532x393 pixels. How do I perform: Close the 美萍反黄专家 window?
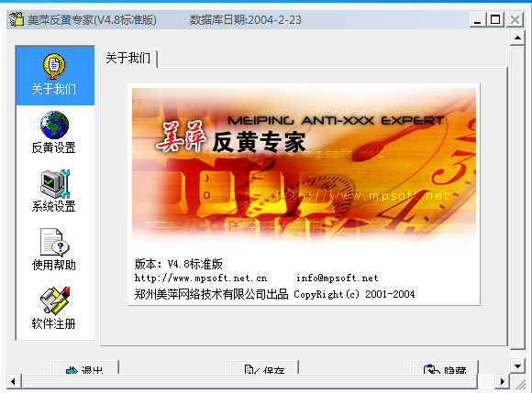[x=515, y=19]
